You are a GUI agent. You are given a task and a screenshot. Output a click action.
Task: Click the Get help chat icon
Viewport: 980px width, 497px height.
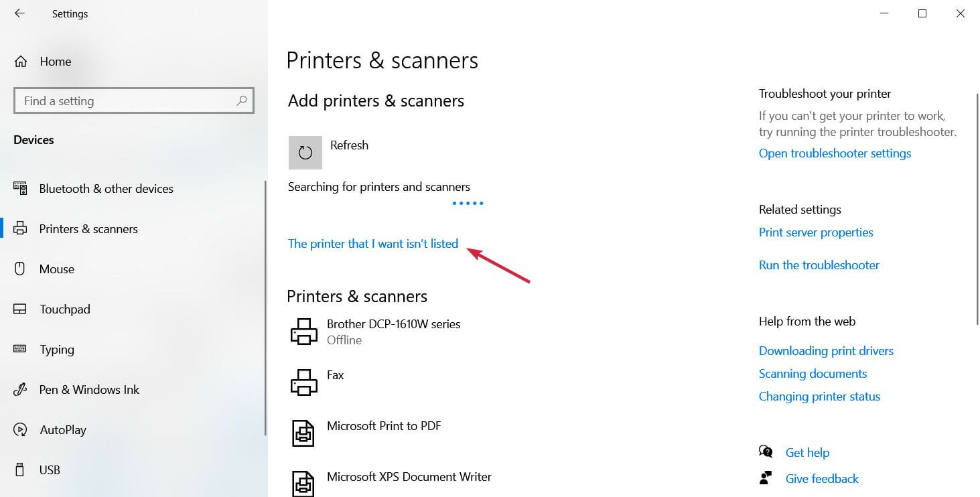(766, 451)
